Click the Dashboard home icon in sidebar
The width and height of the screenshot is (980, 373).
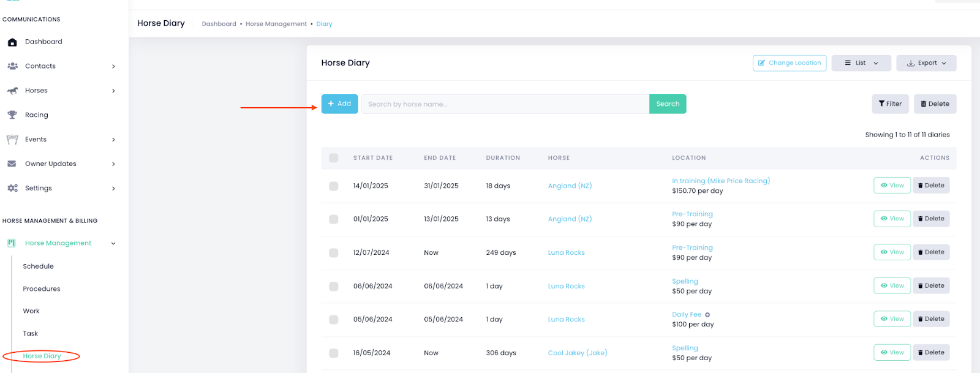(12, 42)
